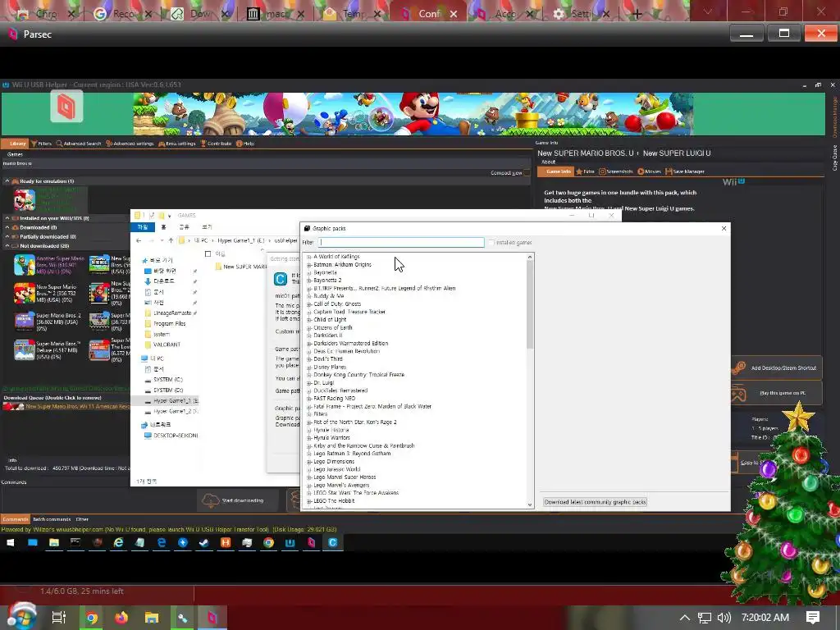This screenshot has width=840, height=630.
Task: Open Advanced settings
Action: pos(130,144)
